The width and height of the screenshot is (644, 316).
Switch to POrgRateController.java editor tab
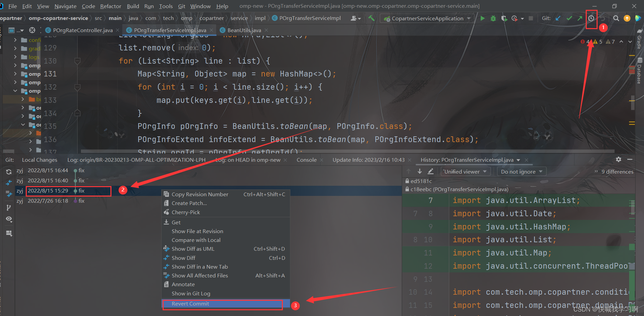point(83,30)
